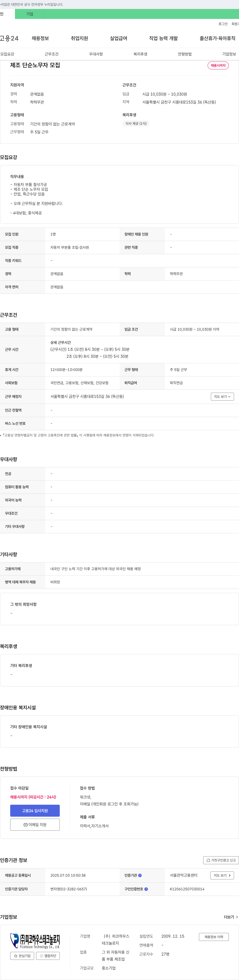Select the 임금 조건 value 시급 10,030원 ~ 10,030원 이하
The height and width of the screenshot is (980, 239).
[194, 329]
